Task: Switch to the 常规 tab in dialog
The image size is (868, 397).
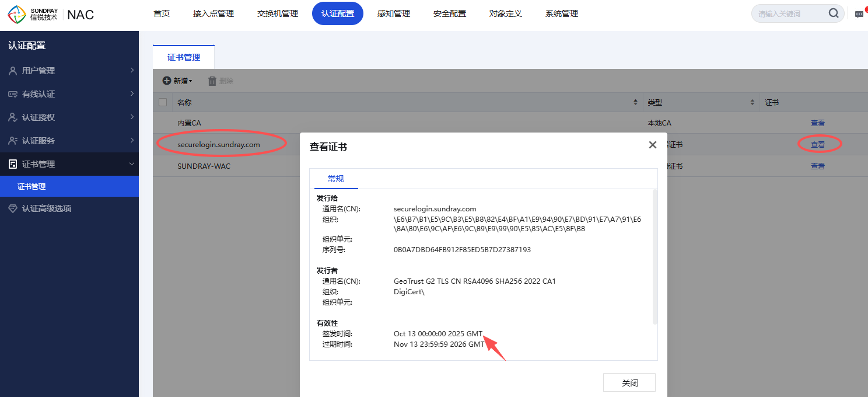Action: click(335, 179)
